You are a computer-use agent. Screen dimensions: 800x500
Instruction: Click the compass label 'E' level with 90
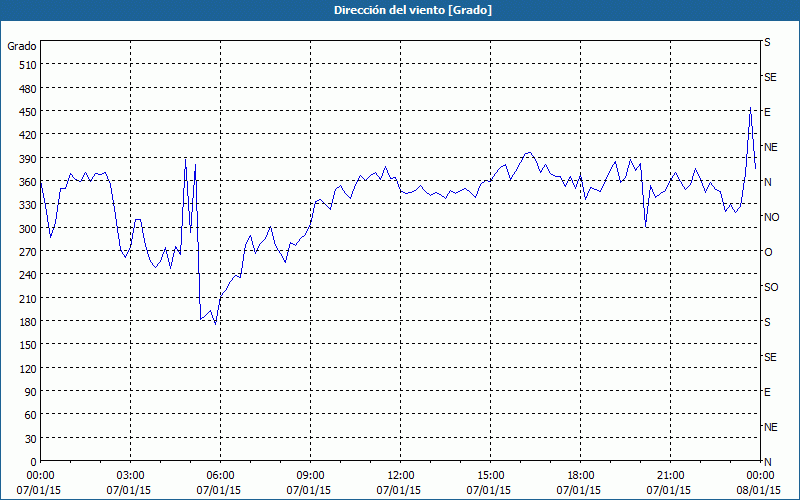767,392
